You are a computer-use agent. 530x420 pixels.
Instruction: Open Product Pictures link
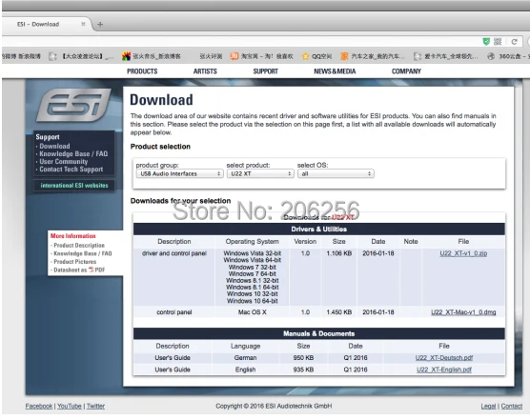74,262
